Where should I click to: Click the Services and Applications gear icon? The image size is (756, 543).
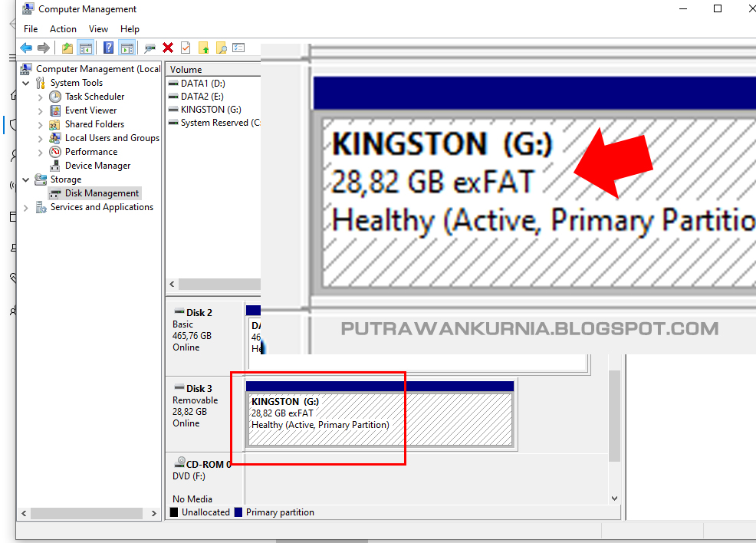[41, 207]
